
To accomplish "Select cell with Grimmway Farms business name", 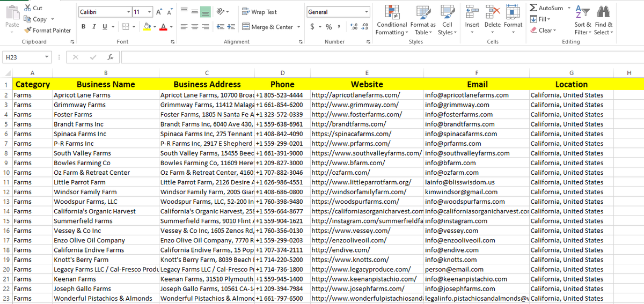I will pos(106,105).
